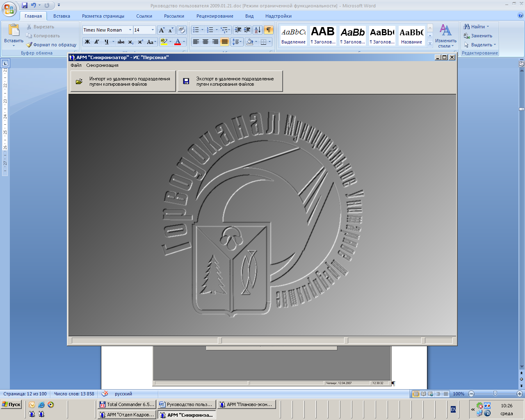
Task: Click the justify alignment icon
Action: click(225, 42)
